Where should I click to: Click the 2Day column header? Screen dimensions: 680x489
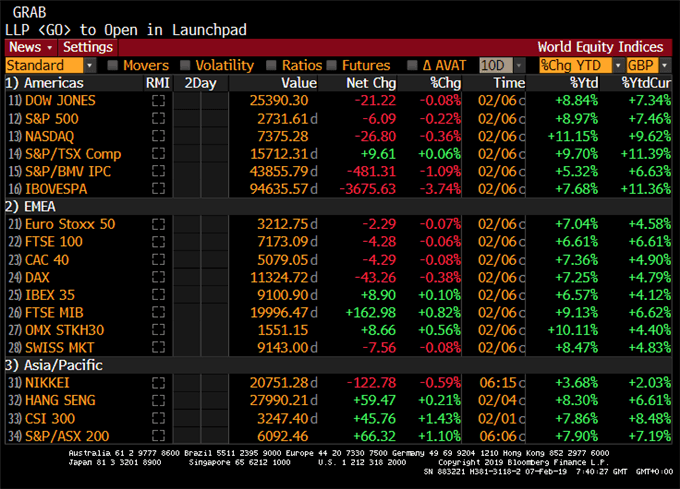point(200,83)
